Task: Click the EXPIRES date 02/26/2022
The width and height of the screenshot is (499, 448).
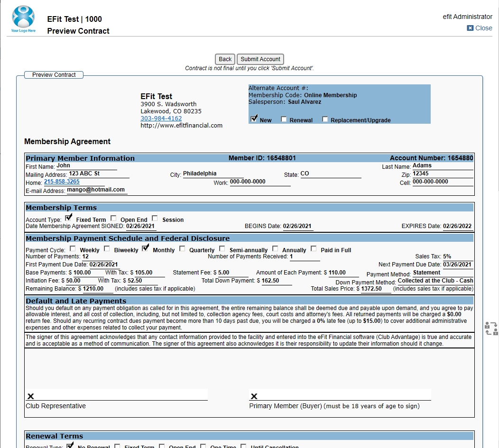Action: pos(457,226)
